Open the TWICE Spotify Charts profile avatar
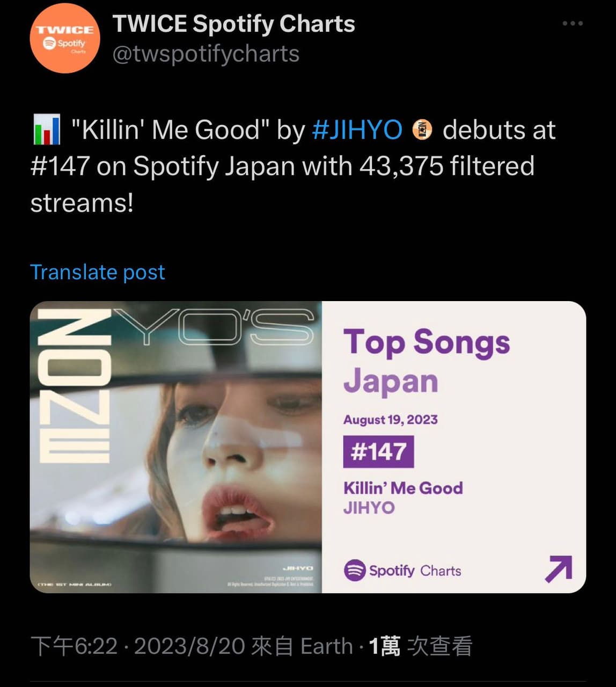The height and width of the screenshot is (687, 616). coord(64,39)
